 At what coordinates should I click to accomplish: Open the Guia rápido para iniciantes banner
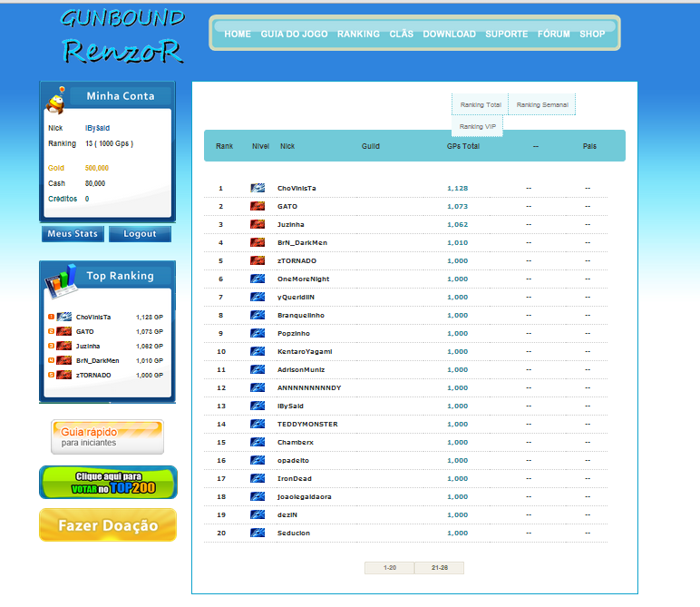pyautogui.click(x=108, y=436)
